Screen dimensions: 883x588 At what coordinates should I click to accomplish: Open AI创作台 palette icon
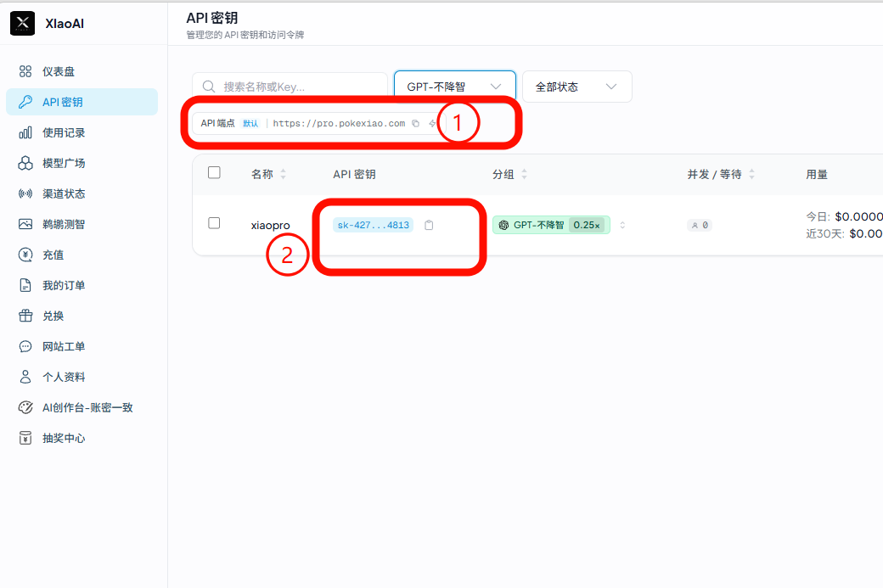25,407
